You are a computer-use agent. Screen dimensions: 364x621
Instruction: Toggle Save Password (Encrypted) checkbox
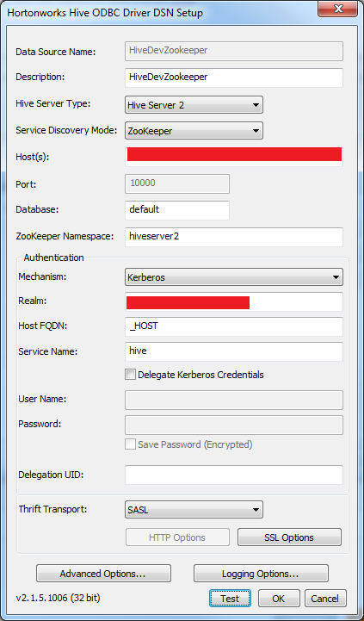130,444
